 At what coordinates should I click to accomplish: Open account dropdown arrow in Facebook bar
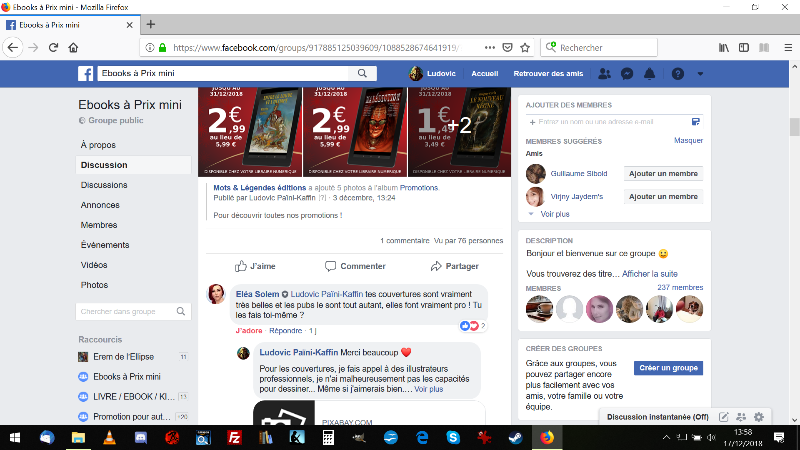(x=700, y=74)
